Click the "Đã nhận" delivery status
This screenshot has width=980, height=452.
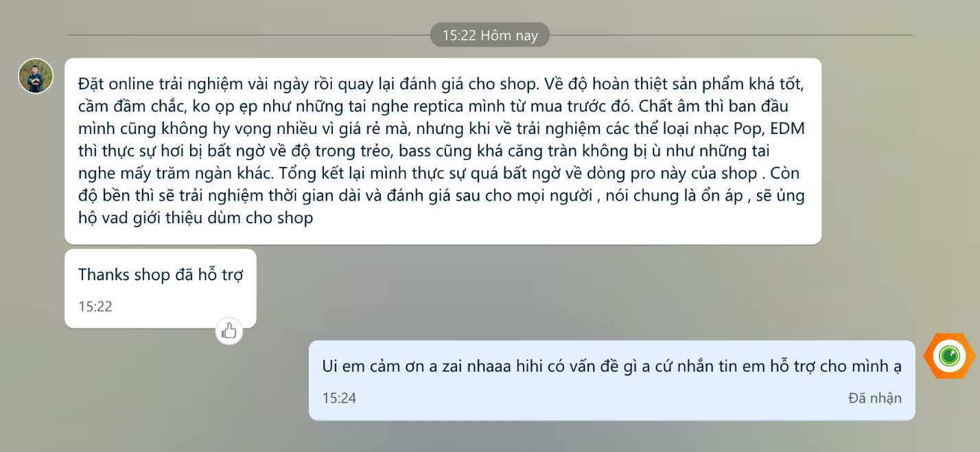tap(875, 398)
